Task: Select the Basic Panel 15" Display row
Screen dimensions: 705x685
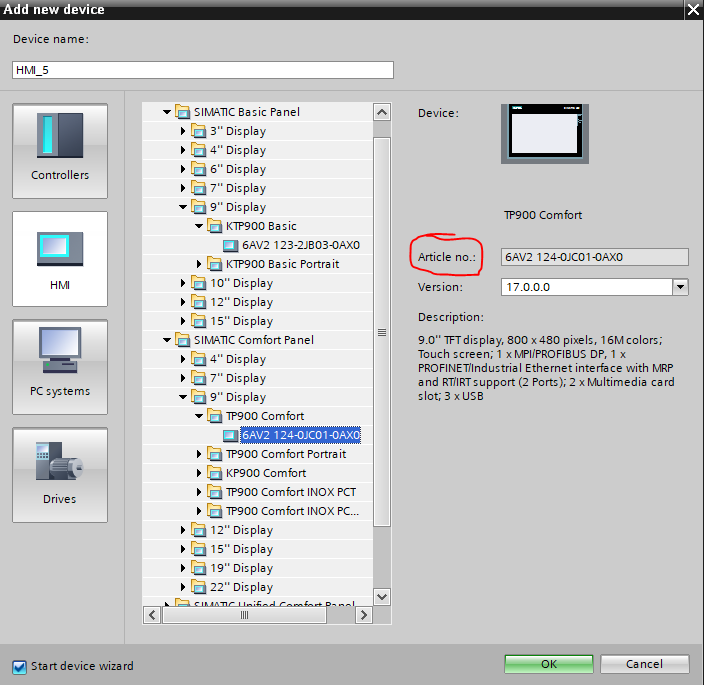Action: pos(258,321)
